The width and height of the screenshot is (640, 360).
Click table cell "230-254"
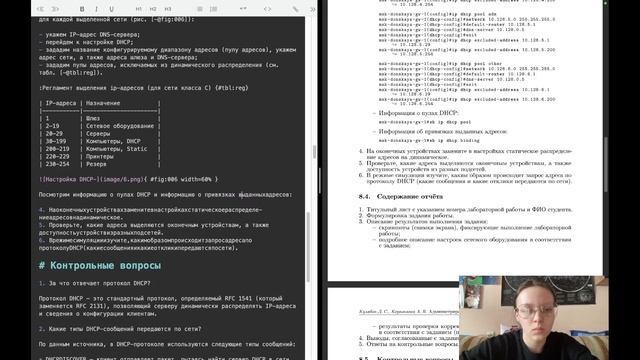[x=58, y=164]
